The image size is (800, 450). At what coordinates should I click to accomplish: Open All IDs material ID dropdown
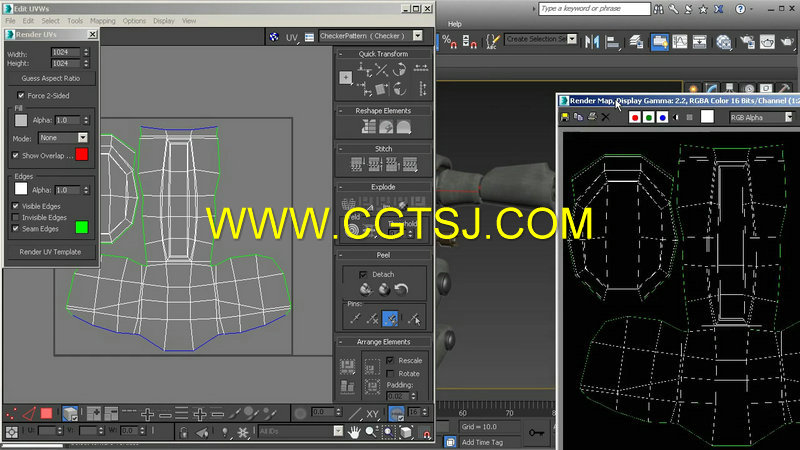tap(338, 431)
